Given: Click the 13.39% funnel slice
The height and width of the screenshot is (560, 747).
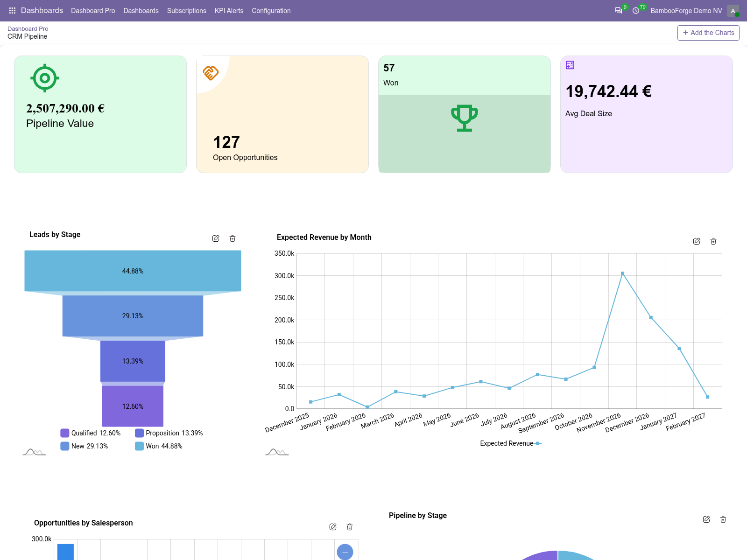Looking at the screenshot, I should 133,361.
